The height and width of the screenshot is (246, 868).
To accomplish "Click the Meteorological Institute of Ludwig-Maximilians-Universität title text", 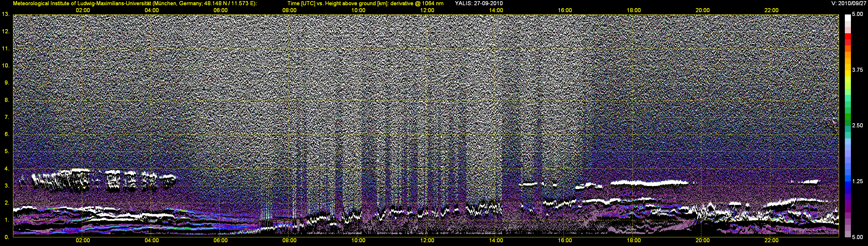I will [x=135, y=3].
